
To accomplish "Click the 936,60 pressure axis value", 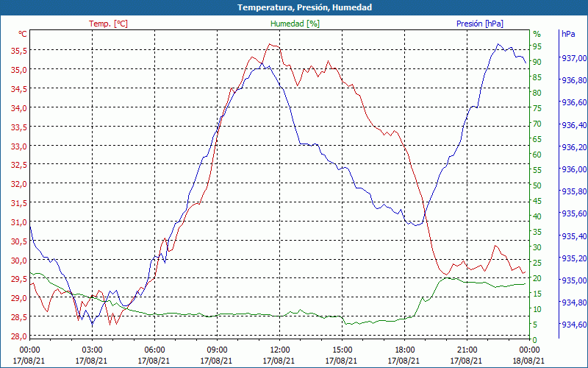I will click(x=574, y=103).
